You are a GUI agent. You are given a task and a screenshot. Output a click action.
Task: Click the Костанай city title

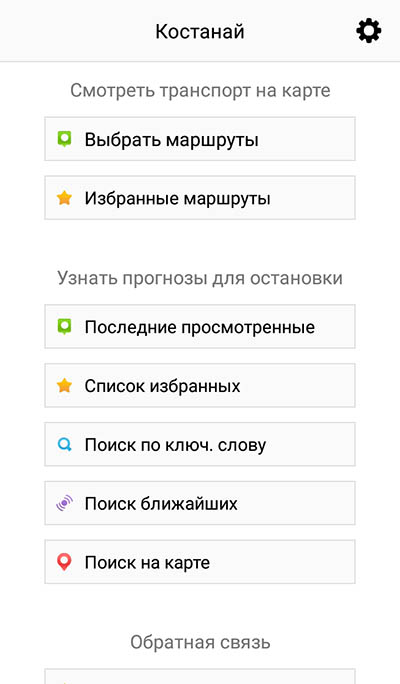coord(200,31)
